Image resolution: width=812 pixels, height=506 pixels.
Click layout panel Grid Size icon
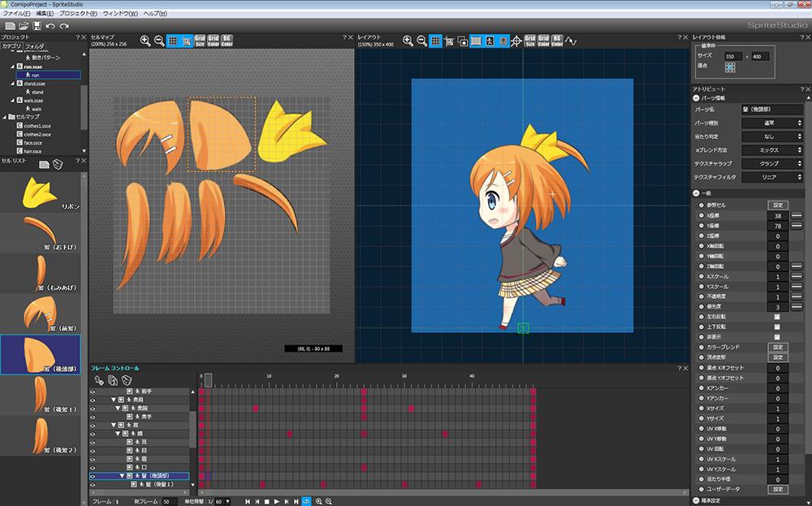(529, 41)
